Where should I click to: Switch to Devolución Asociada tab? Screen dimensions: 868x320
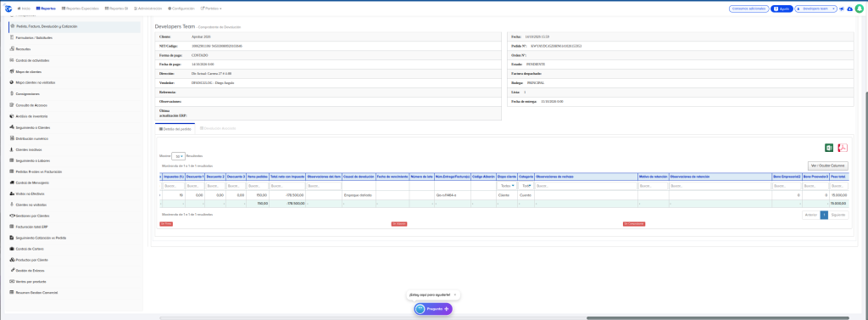click(x=218, y=128)
